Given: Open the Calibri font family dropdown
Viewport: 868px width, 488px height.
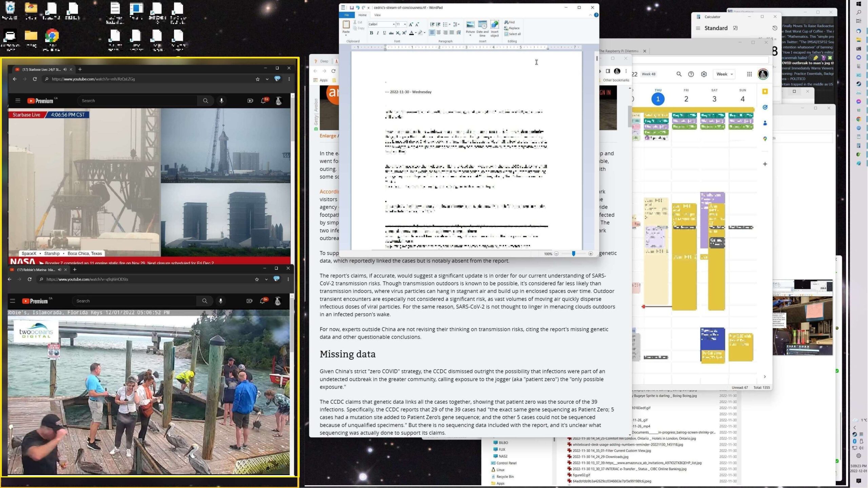Looking at the screenshot, I should click(394, 24).
